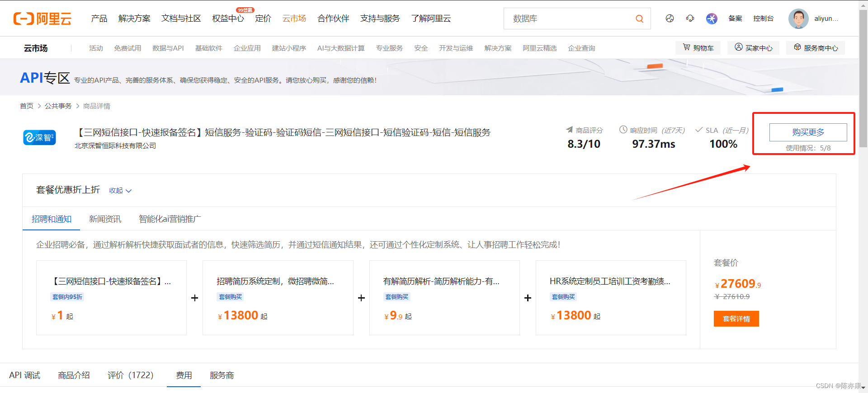Open the 购物车 shopping cart
The image size is (868, 393).
point(698,47)
